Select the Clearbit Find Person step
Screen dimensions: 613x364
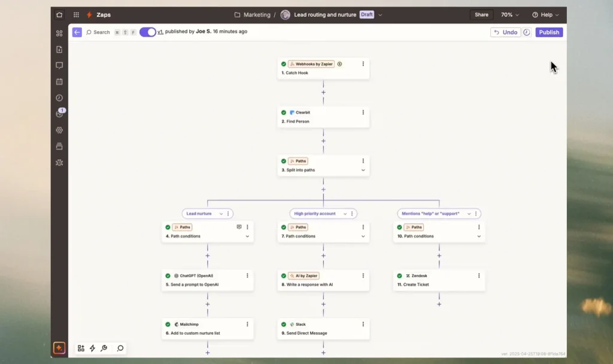[323, 117]
